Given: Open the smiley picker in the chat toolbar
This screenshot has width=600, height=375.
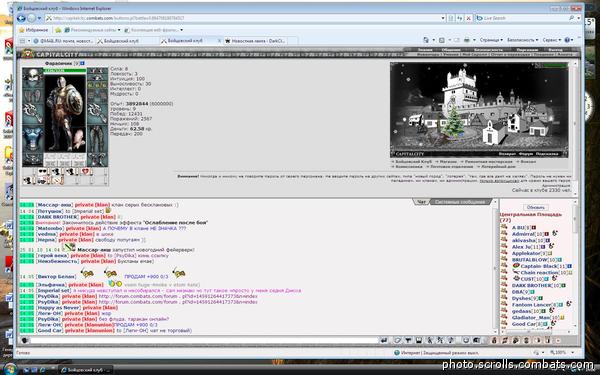Looking at the screenshot, I should (466, 340).
